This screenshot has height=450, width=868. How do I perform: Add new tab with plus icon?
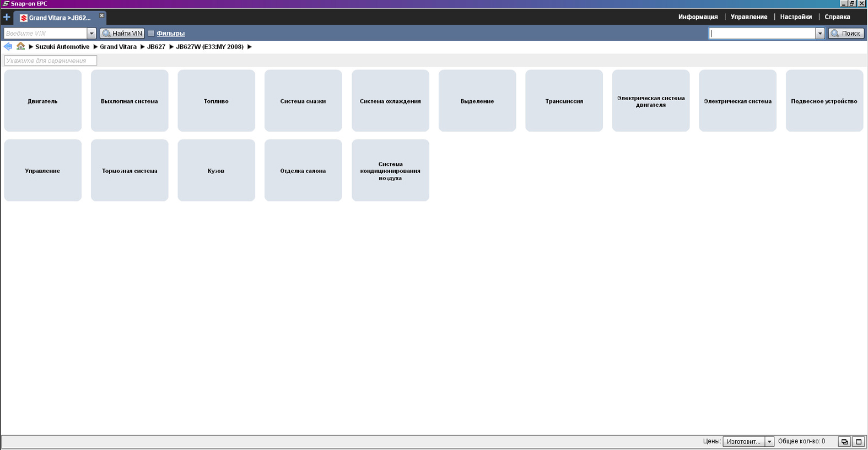(7, 17)
